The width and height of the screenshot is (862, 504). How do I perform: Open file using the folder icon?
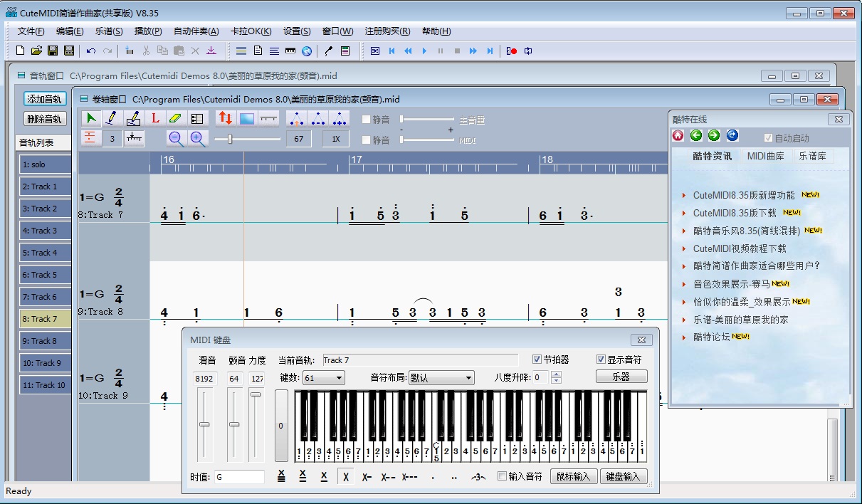36,51
